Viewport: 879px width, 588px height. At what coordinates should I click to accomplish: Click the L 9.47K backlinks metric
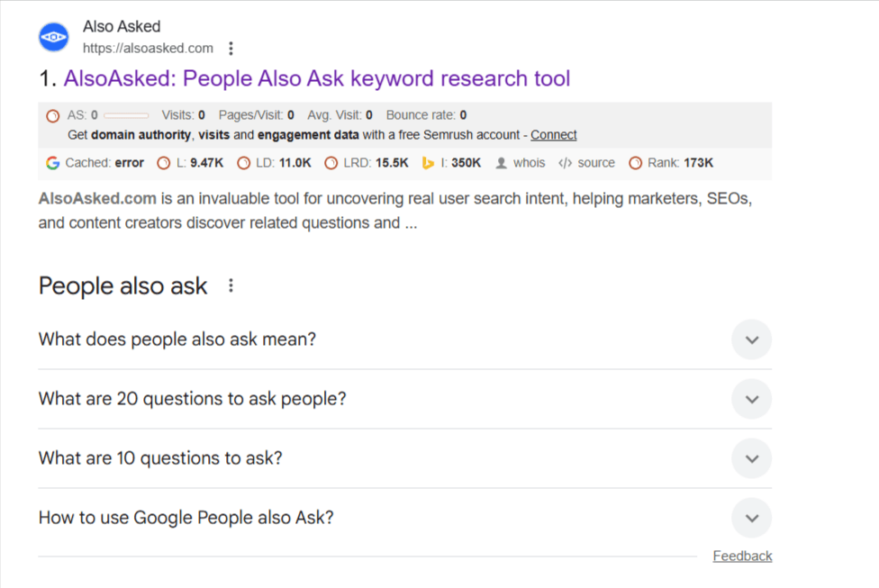(x=199, y=163)
